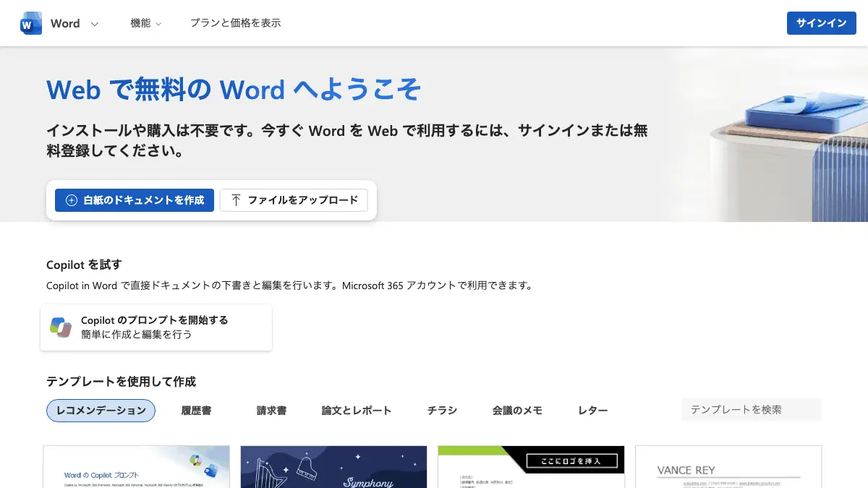Create a blank document with 白紙のドキュメントを作成
The width and height of the screenshot is (868, 488).
[x=135, y=200]
